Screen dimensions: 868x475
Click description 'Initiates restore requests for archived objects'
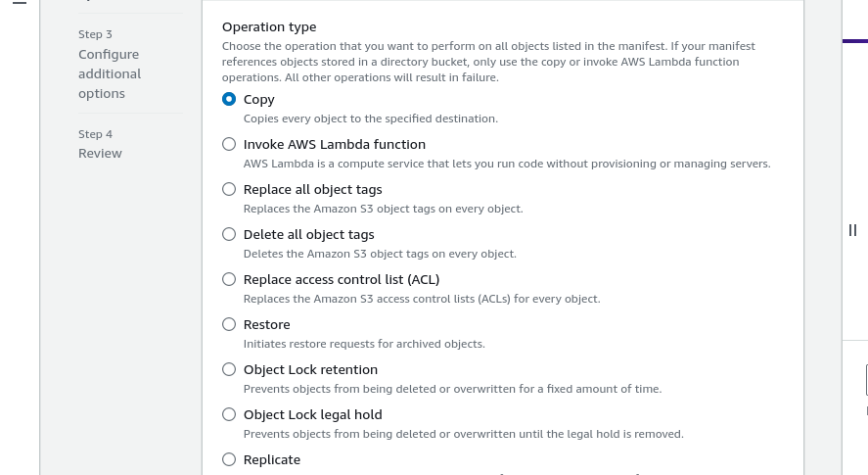click(364, 344)
